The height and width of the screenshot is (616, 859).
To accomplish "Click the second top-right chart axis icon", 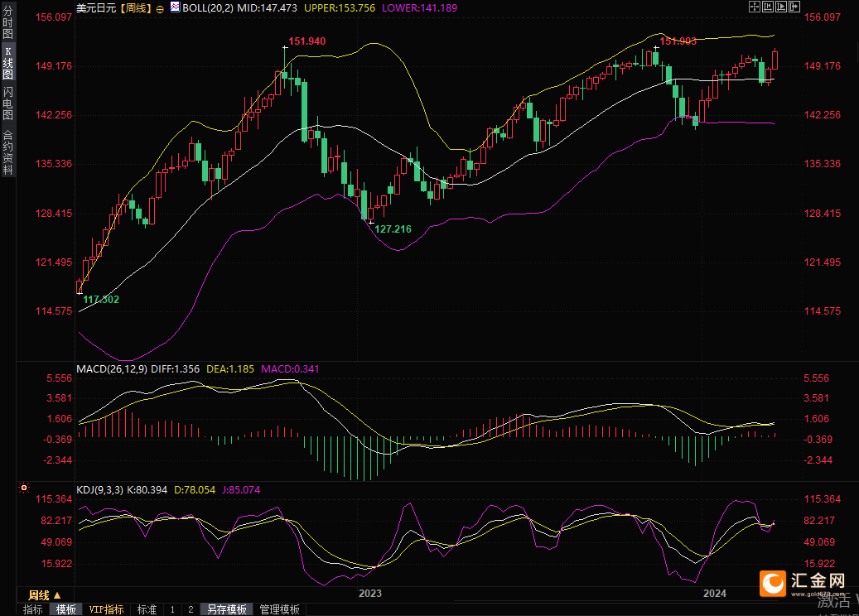I will (767, 7).
